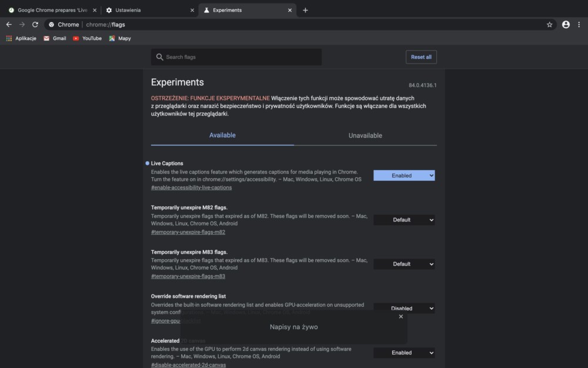Open the Accelerated 2D canvas dropdown
This screenshot has width=588, height=368.
coord(405,353)
